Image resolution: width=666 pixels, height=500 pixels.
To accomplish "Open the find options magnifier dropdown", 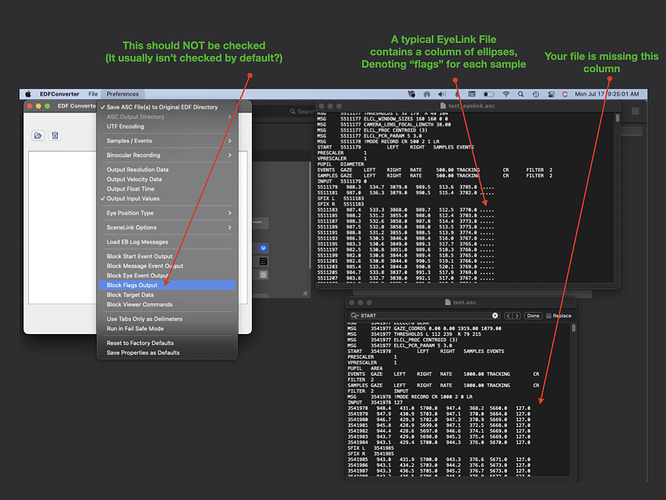I will (355, 316).
